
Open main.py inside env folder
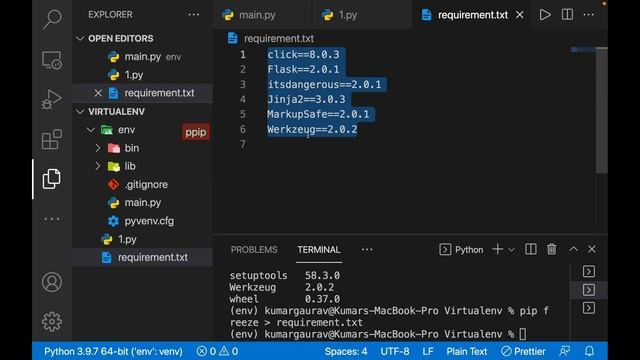(142, 203)
